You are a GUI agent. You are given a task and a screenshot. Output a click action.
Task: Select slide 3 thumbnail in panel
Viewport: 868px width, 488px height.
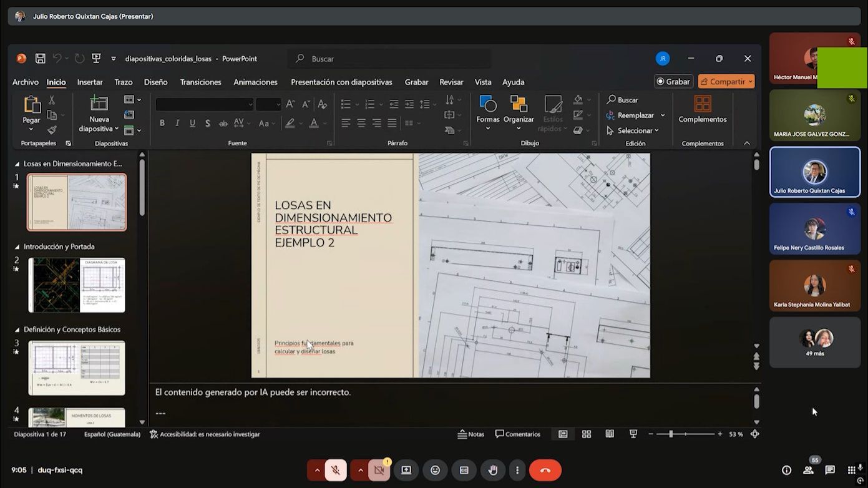pos(76,368)
